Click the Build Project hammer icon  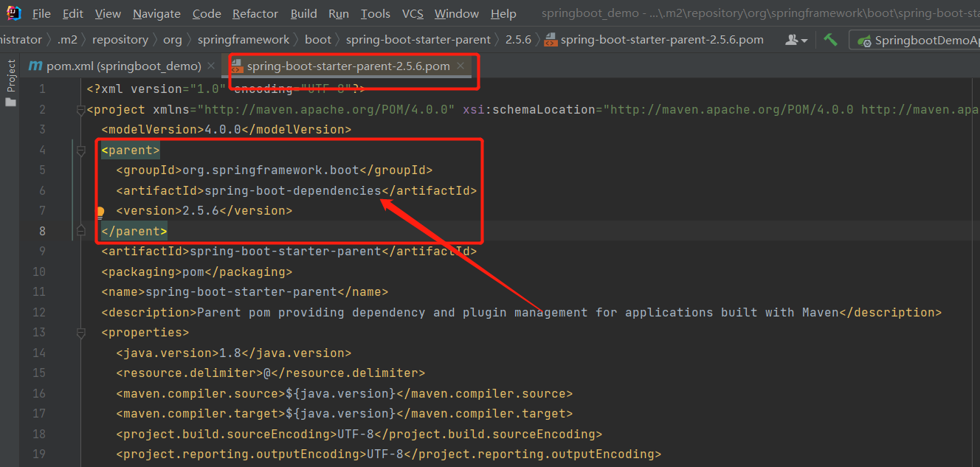pos(831,40)
